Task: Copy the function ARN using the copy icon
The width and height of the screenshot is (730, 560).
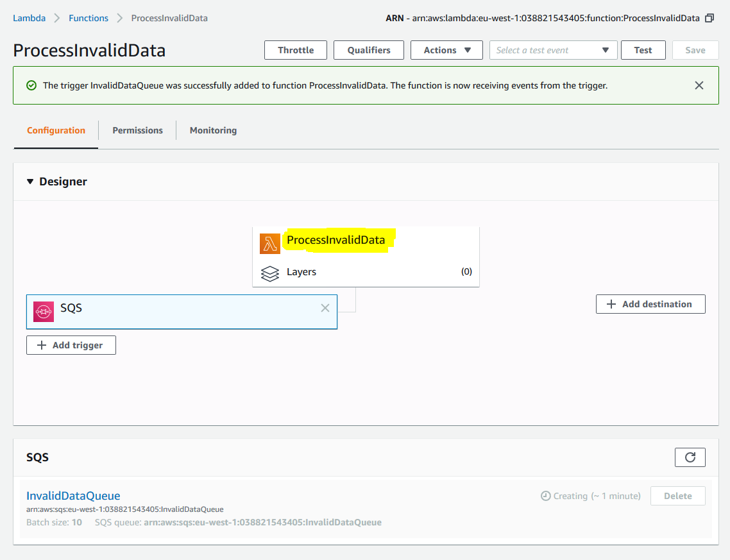Action: pos(709,18)
